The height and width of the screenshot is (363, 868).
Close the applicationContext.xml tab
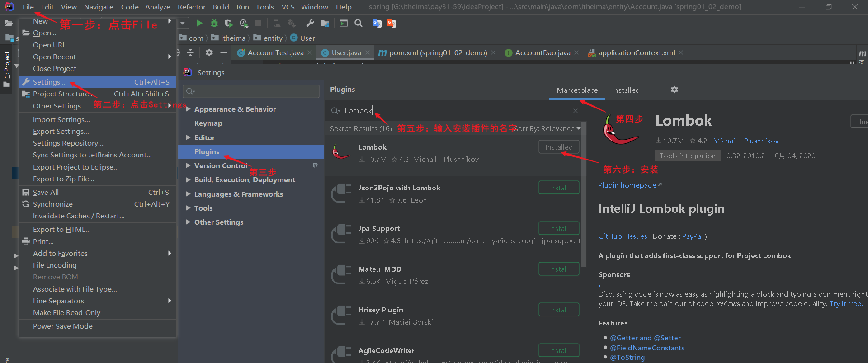coord(681,53)
